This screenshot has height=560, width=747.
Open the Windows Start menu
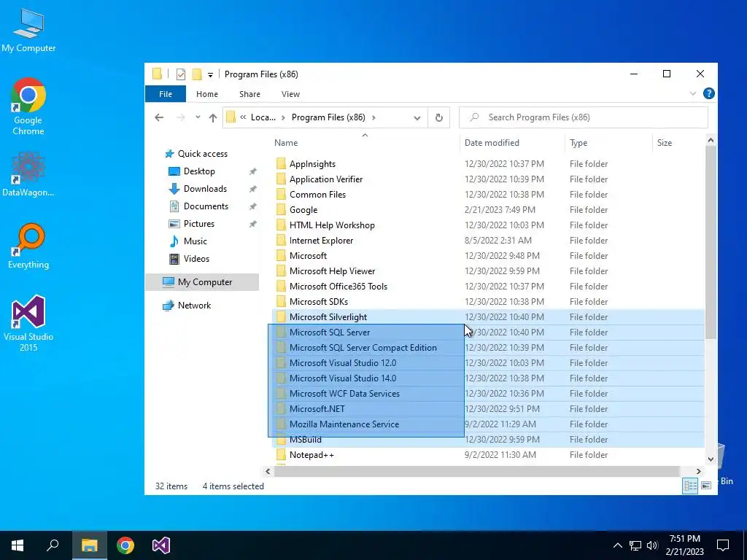(x=18, y=545)
